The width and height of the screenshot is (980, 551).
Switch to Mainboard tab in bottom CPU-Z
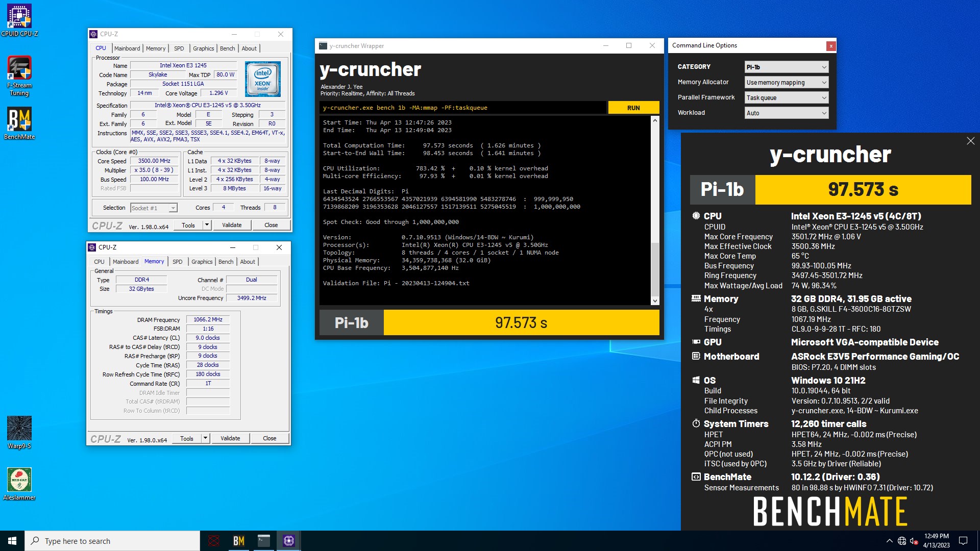126,262
